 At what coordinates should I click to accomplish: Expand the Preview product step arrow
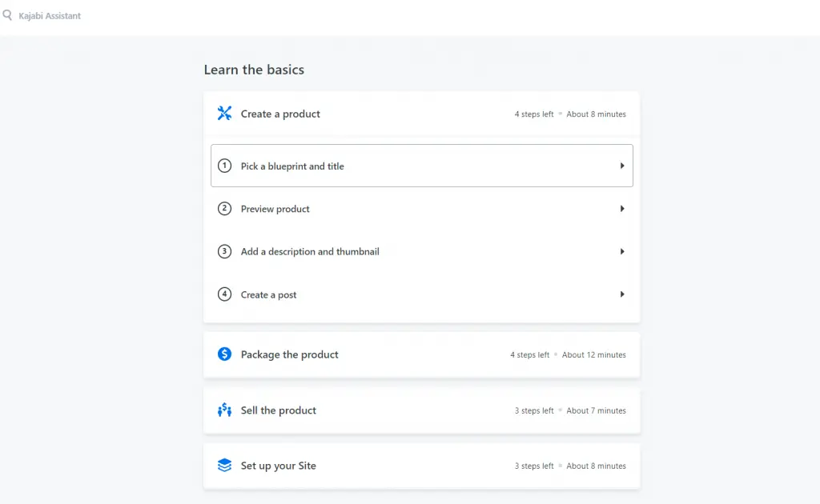click(622, 209)
